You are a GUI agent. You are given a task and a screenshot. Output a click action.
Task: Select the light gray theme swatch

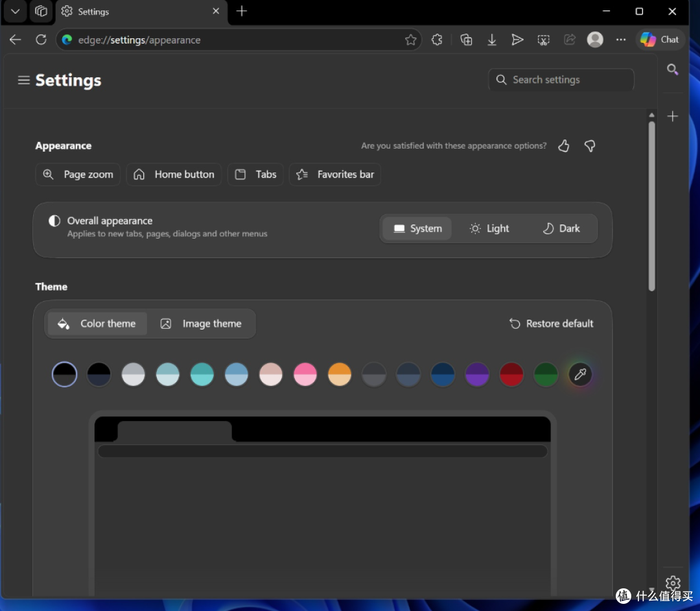pos(133,374)
